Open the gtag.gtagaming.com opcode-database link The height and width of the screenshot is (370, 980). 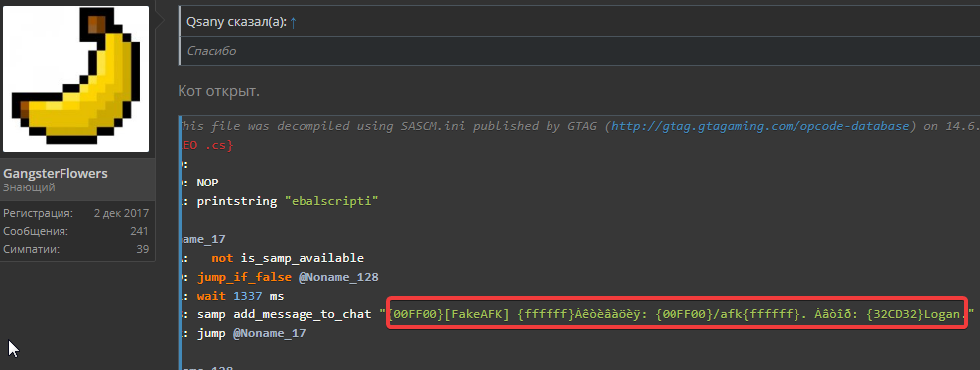click(760, 126)
